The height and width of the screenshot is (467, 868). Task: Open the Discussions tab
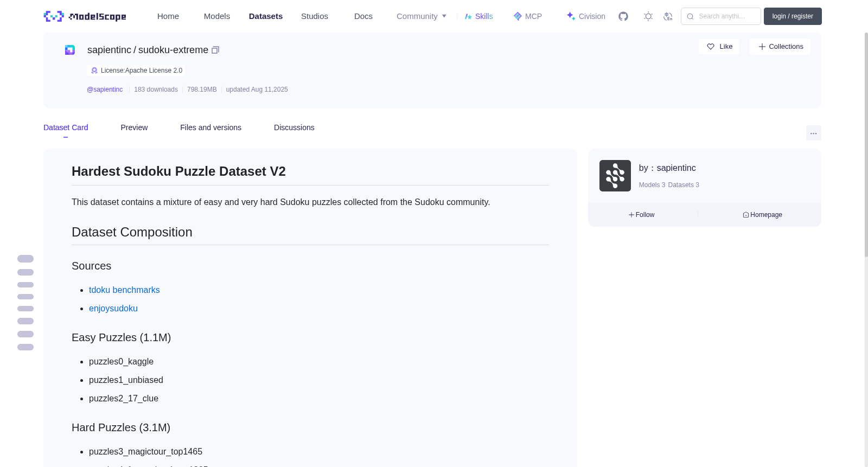tap(294, 127)
